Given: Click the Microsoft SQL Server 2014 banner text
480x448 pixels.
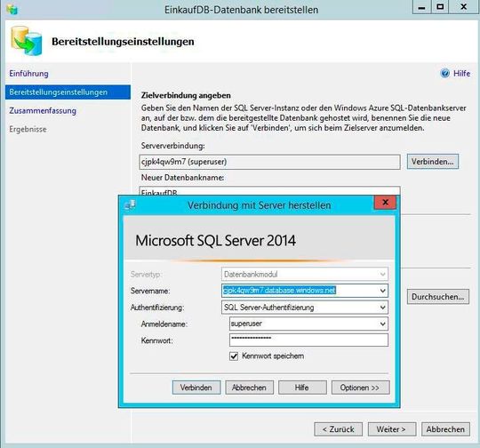Looking at the screenshot, I should (x=215, y=240).
